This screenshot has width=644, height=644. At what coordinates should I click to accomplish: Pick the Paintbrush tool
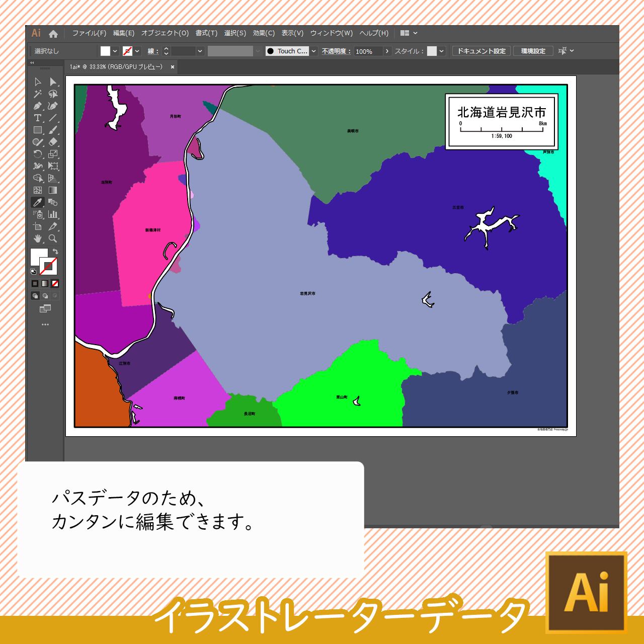coord(53,130)
